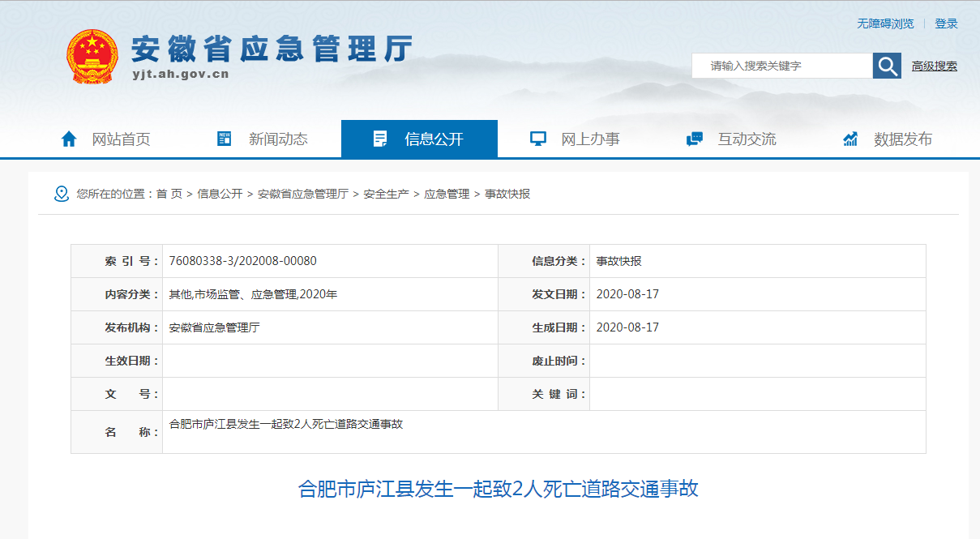Screen dimensions: 980x539
Task: Click the home icon beside 网站首页
Action: click(x=70, y=139)
